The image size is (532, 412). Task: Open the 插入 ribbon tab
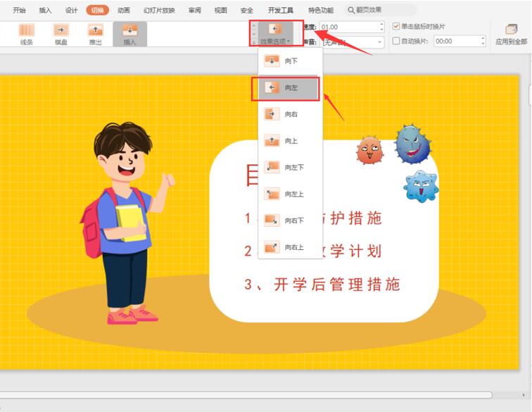tap(45, 10)
